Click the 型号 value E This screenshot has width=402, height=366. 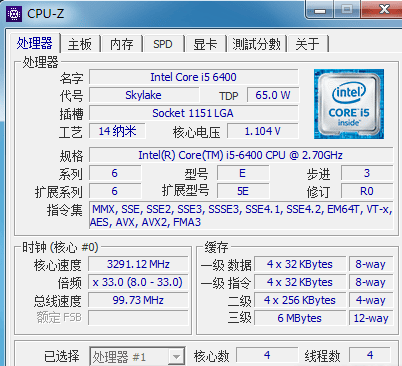[x=243, y=173]
